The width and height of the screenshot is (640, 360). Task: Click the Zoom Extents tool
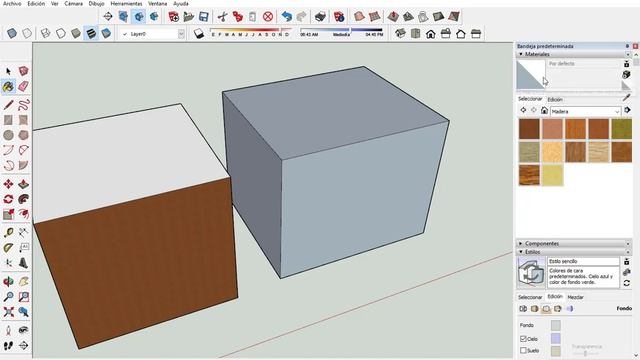coord(8,312)
